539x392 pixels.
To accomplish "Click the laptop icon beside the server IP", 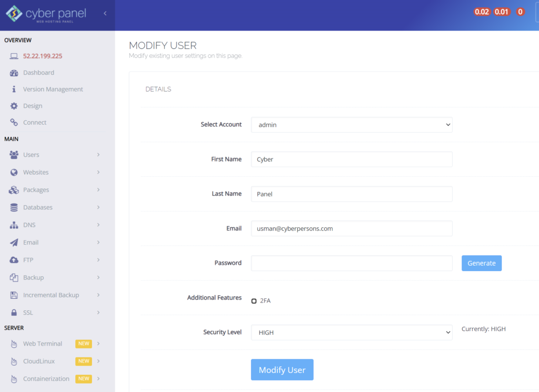I will (x=14, y=56).
